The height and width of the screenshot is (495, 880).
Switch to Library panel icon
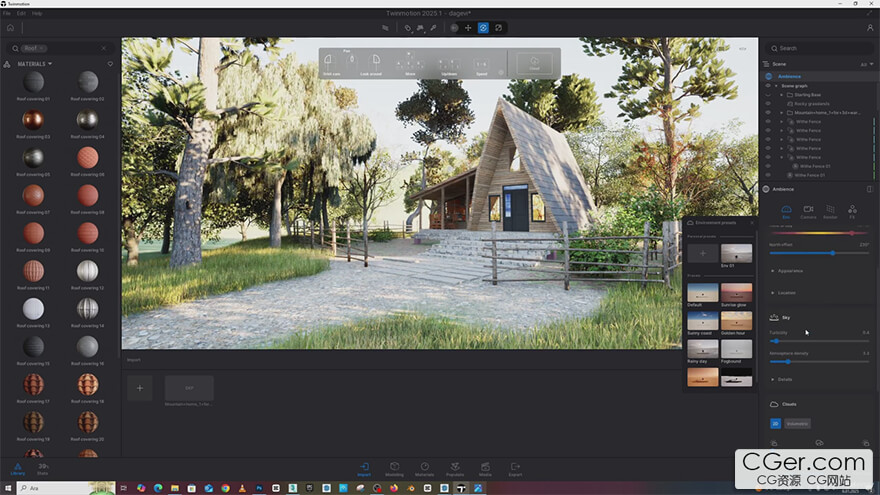18,469
